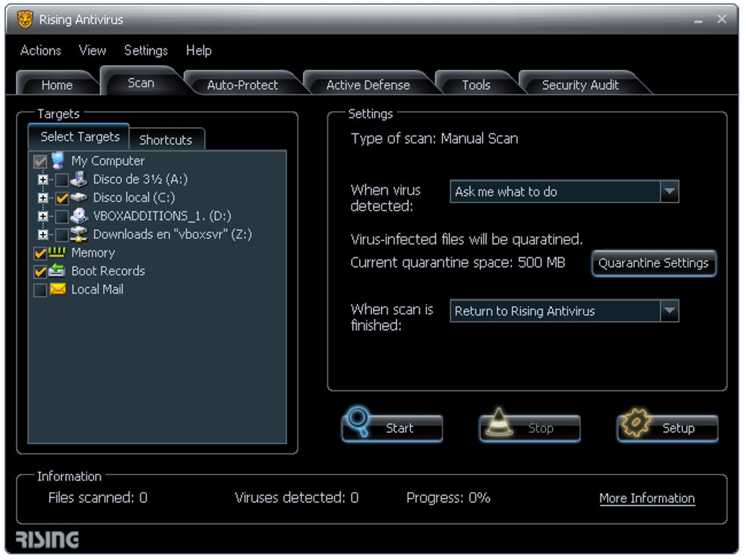
Task: Click the 'Return to Rising Antivirus' combo box
Action: coord(565,311)
